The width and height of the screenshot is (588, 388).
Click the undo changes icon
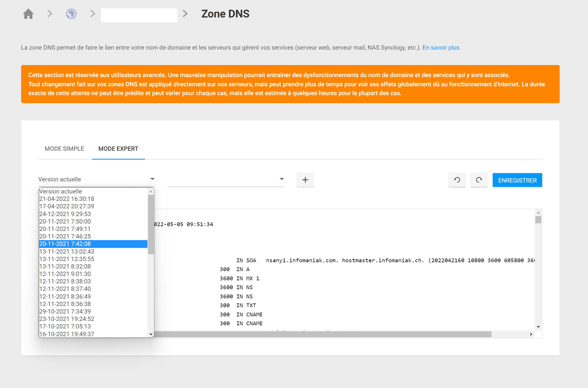(457, 180)
